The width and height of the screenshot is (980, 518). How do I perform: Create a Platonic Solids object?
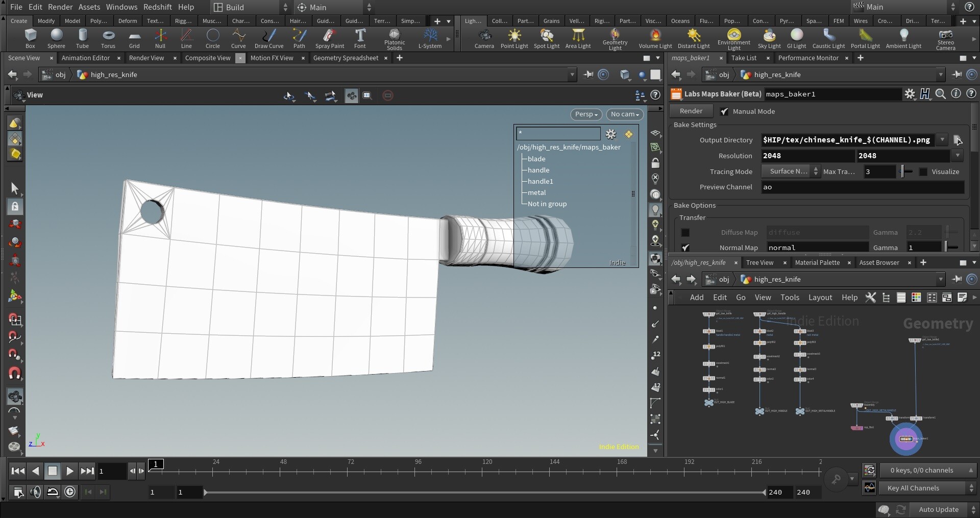[394, 39]
